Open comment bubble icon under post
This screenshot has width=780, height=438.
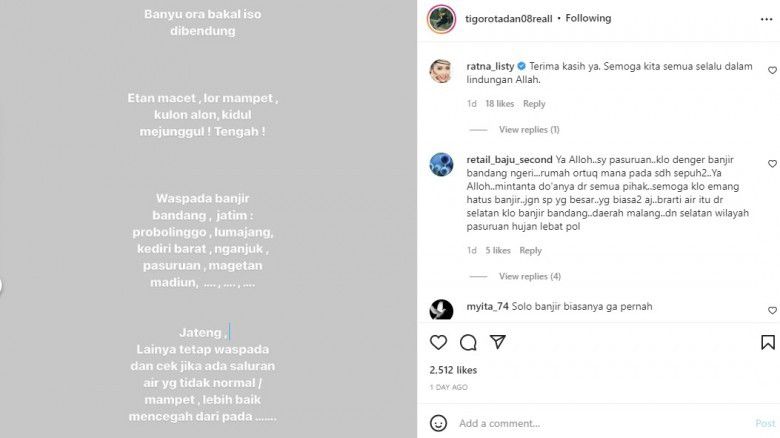468,342
